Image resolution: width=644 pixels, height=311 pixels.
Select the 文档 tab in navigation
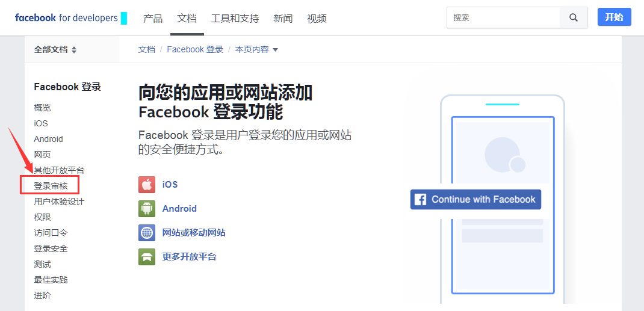click(x=187, y=19)
